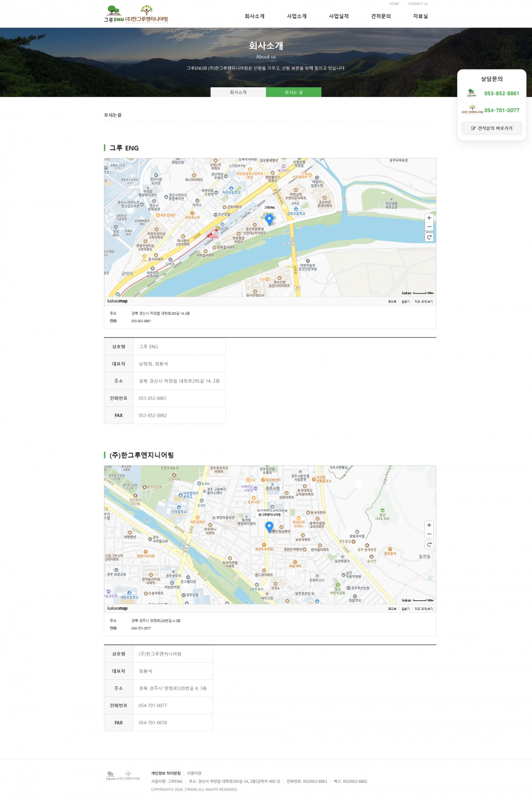Click the 한그루엔지니어링 logo in 상담문의 panel

[x=472, y=109]
